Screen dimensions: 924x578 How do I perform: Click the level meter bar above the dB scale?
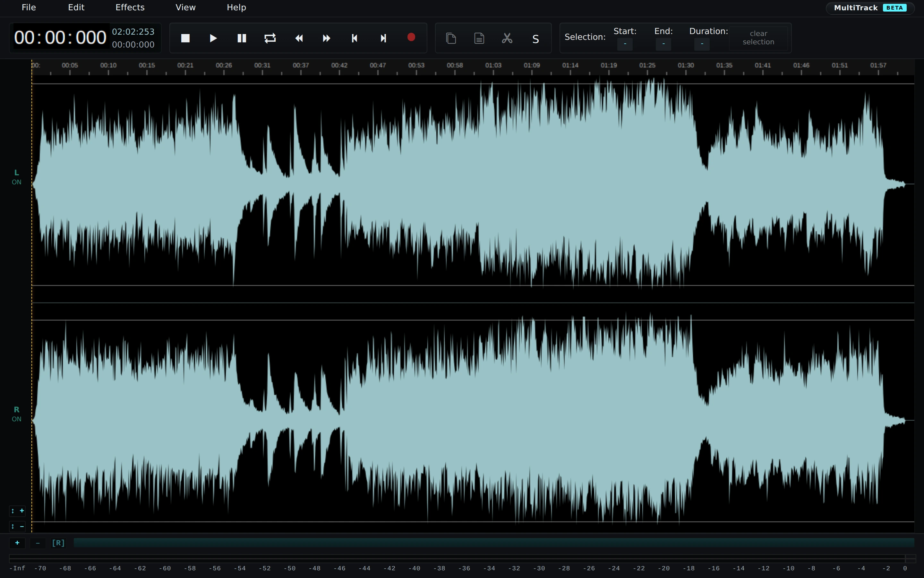point(462,558)
